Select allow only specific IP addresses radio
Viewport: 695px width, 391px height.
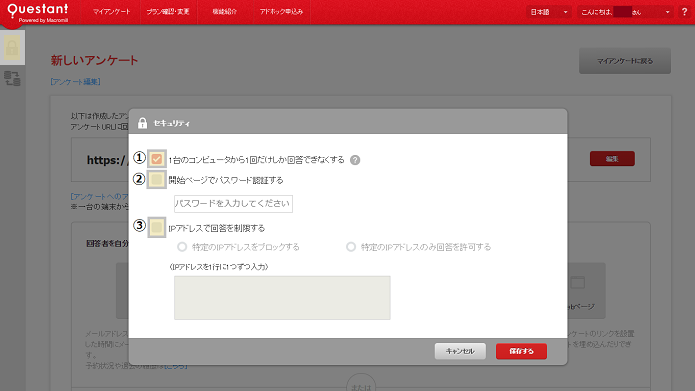(351, 247)
